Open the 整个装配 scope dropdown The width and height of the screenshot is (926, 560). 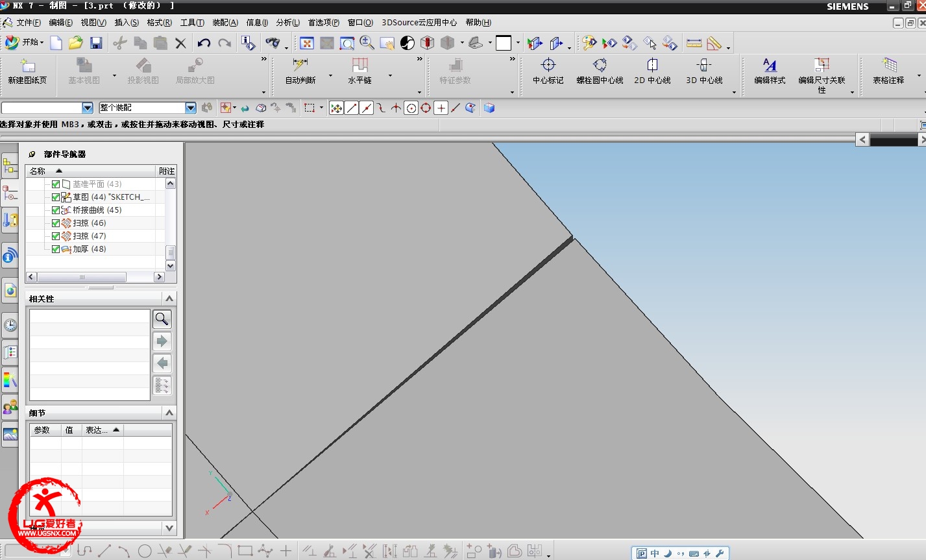point(191,108)
